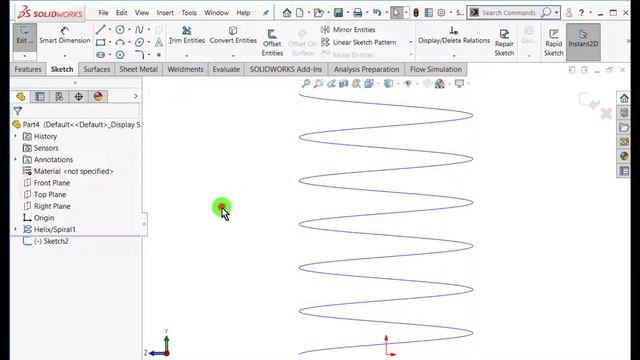Select the Straight Slot tool
The width and height of the screenshot is (640, 360).
[100, 55]
